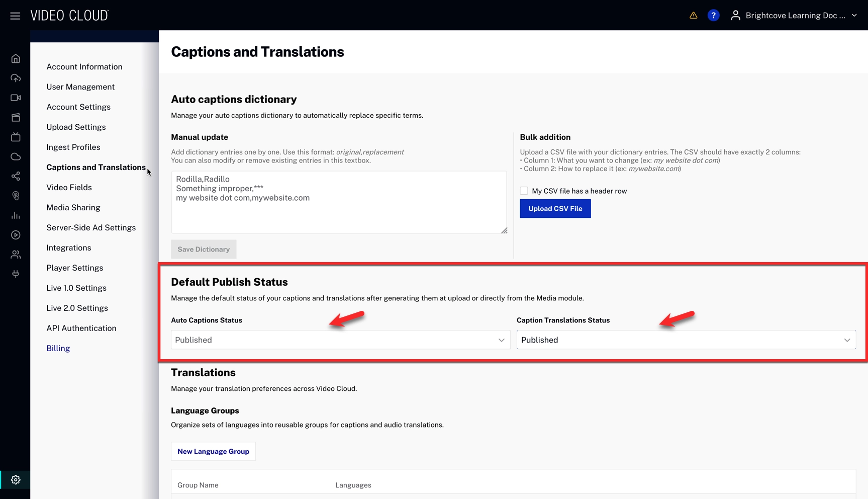
Task: Click the yellow warning alert icon
Action: (693, 16)
